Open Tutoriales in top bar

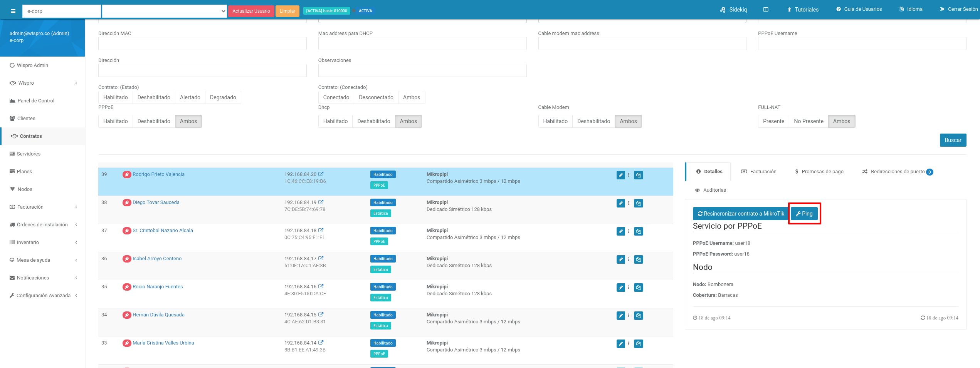(803, 10)
